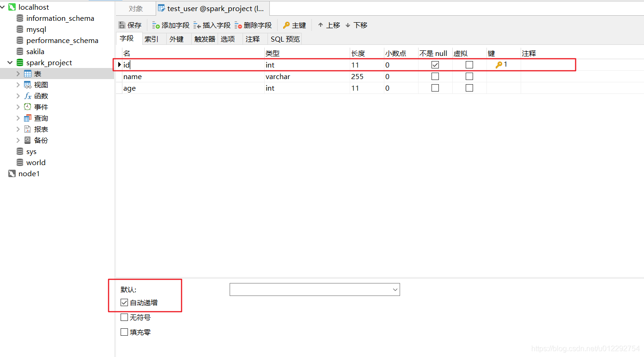Uncheck auto increment (自动递增) checkbox
Viewport: 644px width, 357px height.
click(124, 302)
